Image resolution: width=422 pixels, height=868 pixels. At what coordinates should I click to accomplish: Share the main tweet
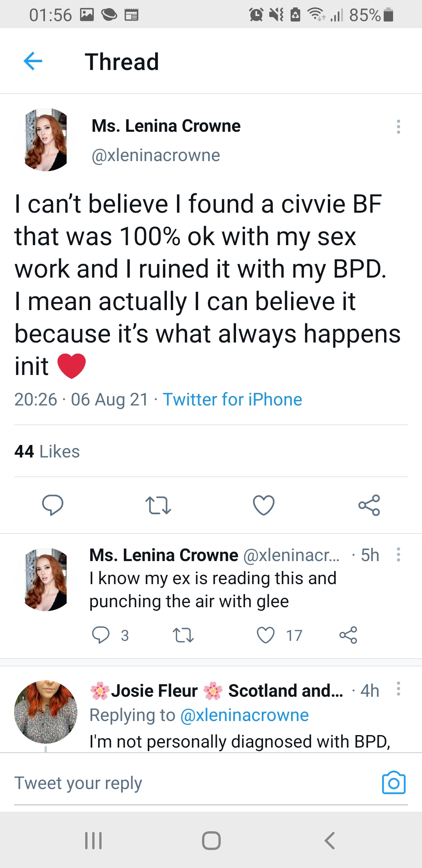pos(369,505)
